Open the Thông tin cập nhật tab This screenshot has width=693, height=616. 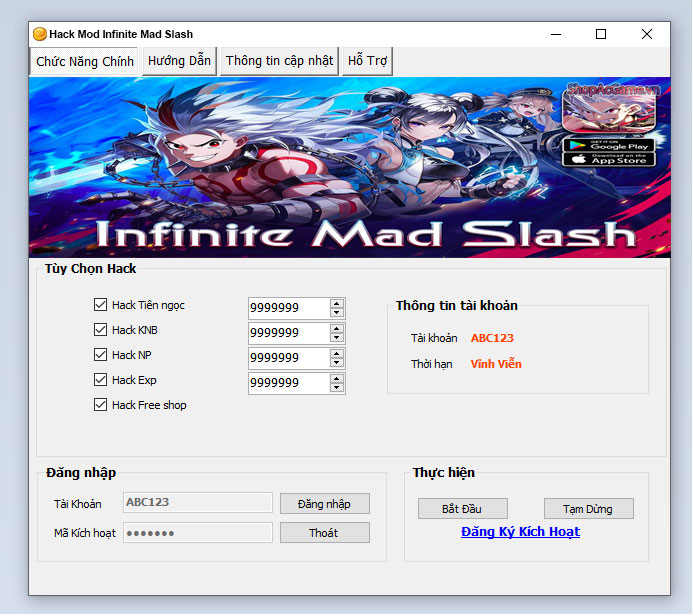[x=279, y=61]
